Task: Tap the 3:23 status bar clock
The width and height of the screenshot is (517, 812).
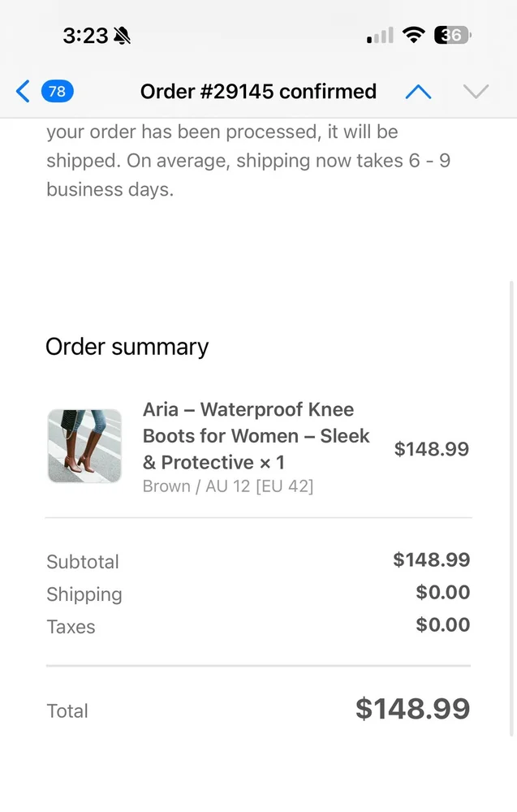Action: click(x=85, y=36)
